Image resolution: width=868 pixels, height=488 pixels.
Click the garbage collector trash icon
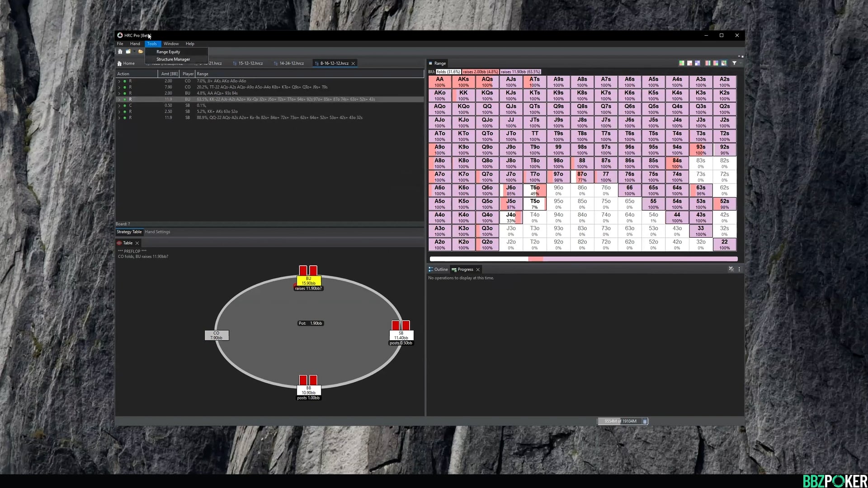coord(645,421)
